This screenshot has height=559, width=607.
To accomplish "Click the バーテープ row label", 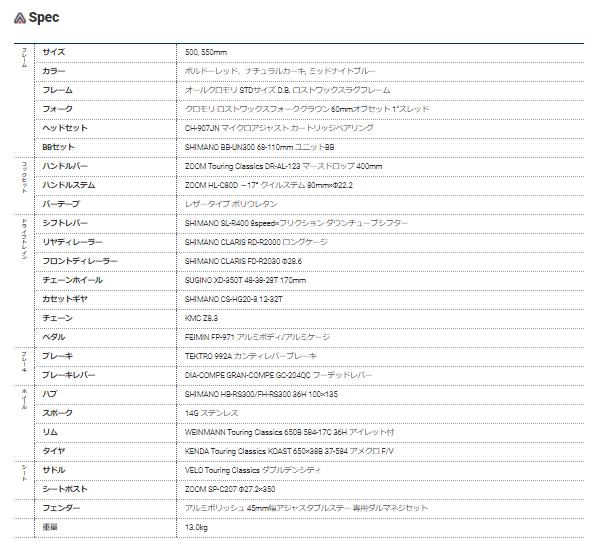I will pos(61,204).
